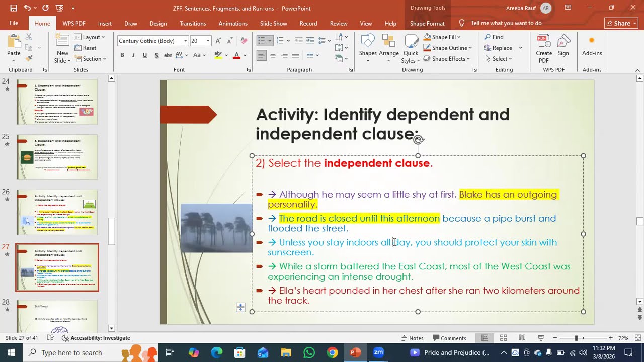Click the Decrease List Level icon
The width and height of the screenshot is (644, 362).
(x=299, y=41)
